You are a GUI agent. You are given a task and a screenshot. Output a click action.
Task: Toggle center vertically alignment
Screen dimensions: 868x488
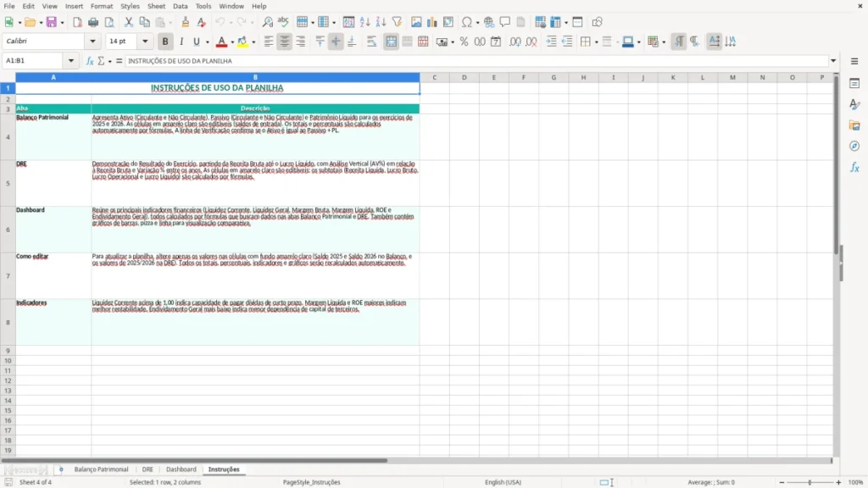pyautogui.click(x=336, y=42)
